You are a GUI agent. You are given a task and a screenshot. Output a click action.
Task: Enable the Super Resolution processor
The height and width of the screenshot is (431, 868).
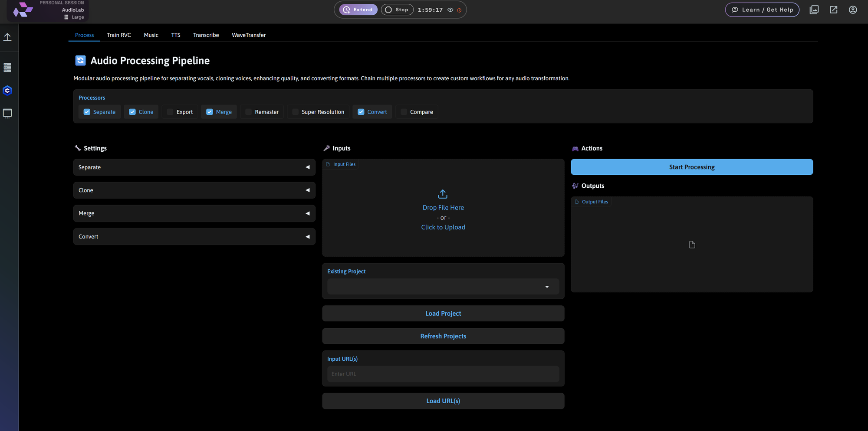[296, 111]
